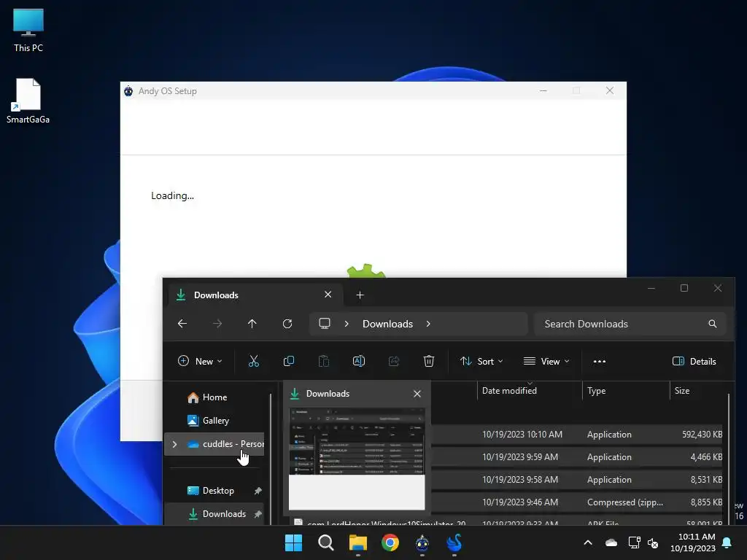Click the 592,430 KB size cell
The image size is (747, 560).
click(x=702, y=435)
